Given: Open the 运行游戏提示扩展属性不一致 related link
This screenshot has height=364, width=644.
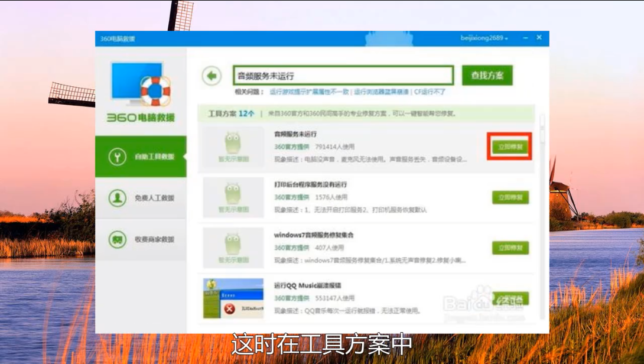Looking at the screenshot, I should (310, 92).
